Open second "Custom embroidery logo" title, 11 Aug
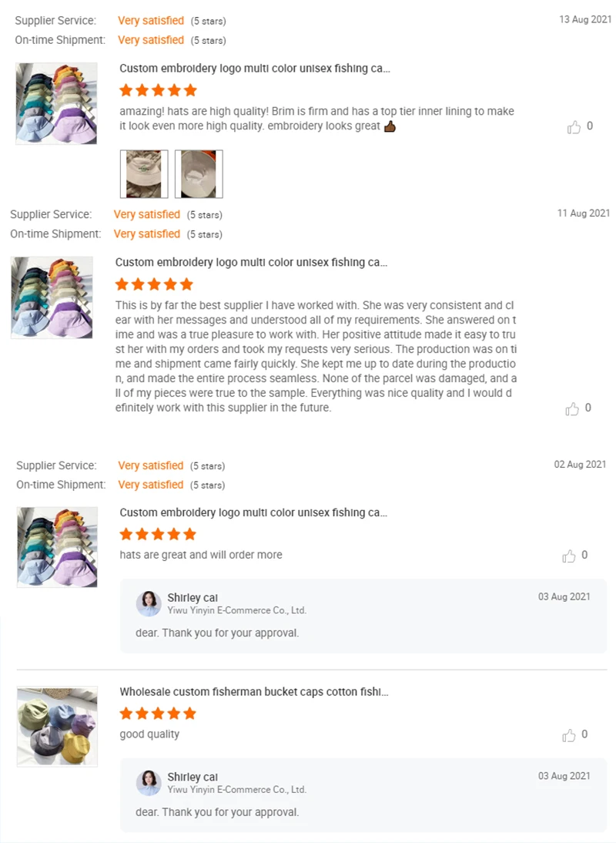616x843 pixels. (251, 262)
